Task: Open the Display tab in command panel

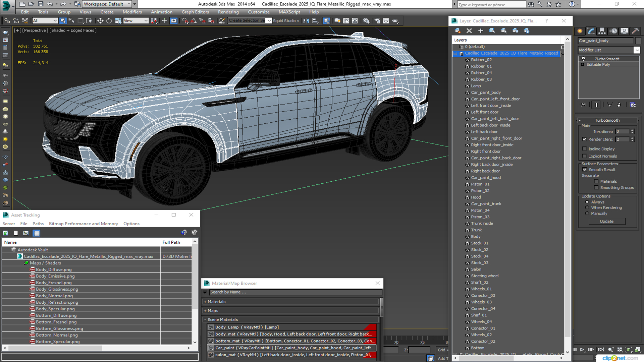Action: [624, 31]
